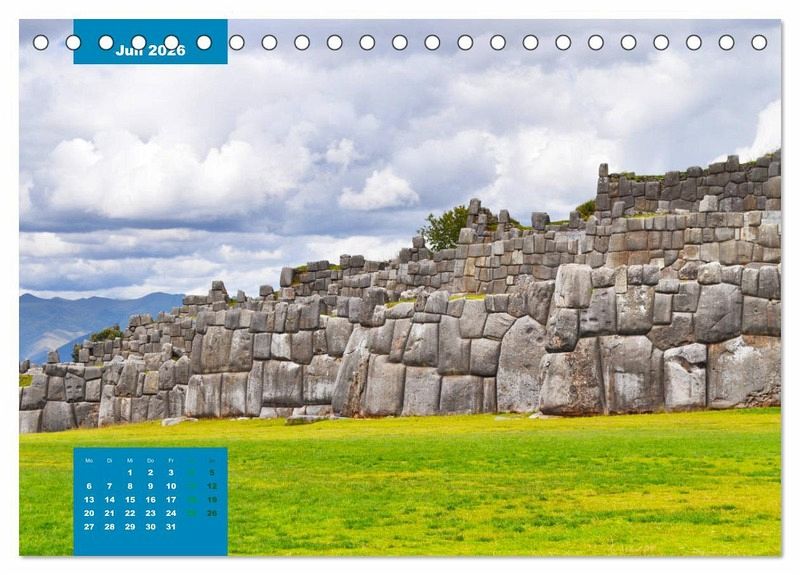Click date 9 in the calendar grid
This screenshot has height=575, width=800.
coord(151,486)
